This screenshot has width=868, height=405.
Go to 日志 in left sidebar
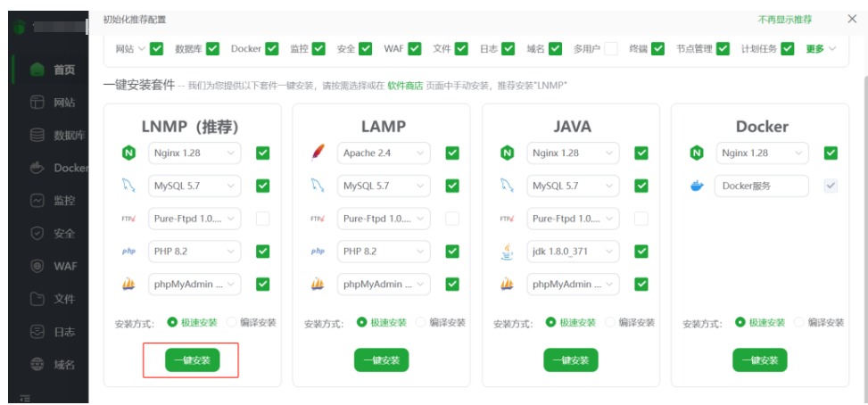click(x=64, y=332)
